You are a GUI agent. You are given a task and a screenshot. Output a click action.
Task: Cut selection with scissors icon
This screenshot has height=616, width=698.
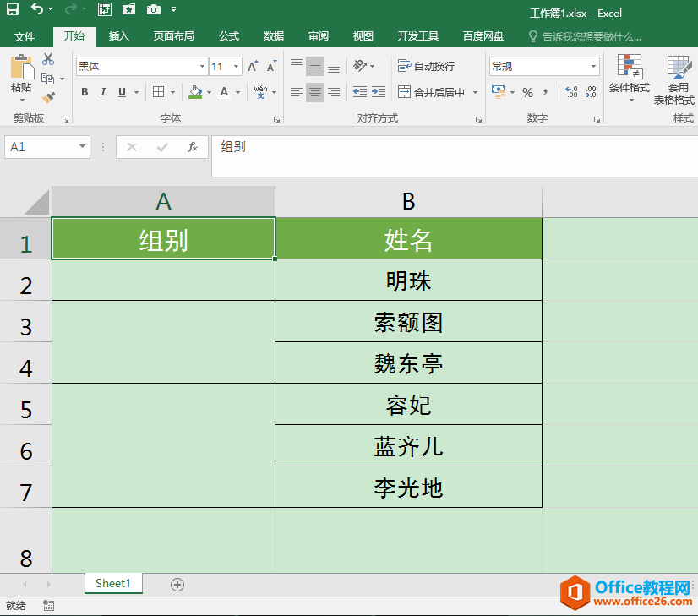(x=48, y=59)
